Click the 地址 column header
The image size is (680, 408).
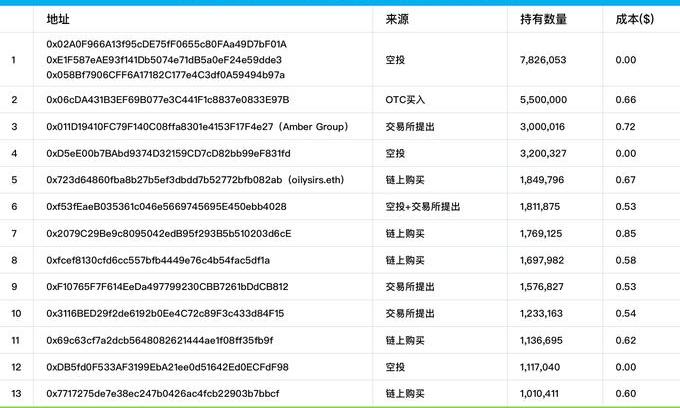point(58,19)
